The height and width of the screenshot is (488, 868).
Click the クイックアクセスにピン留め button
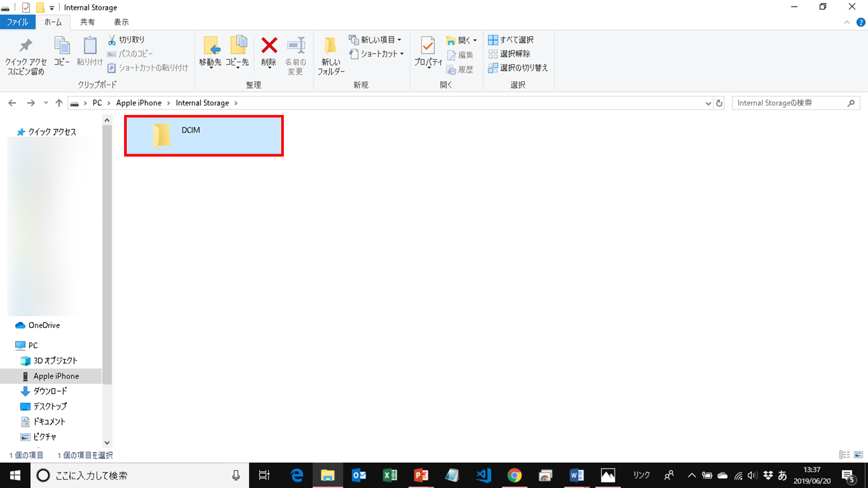[25, 55]
